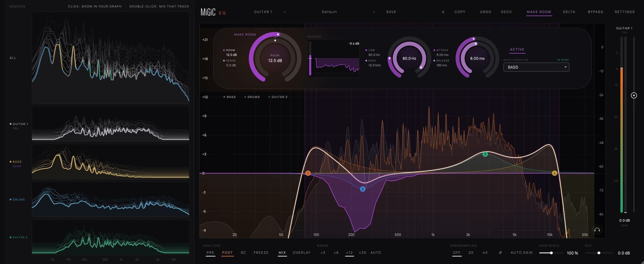This screenshot has height=264, width=644.
Task: Open the SETTINGS menu
Action: tap(625, 12)
